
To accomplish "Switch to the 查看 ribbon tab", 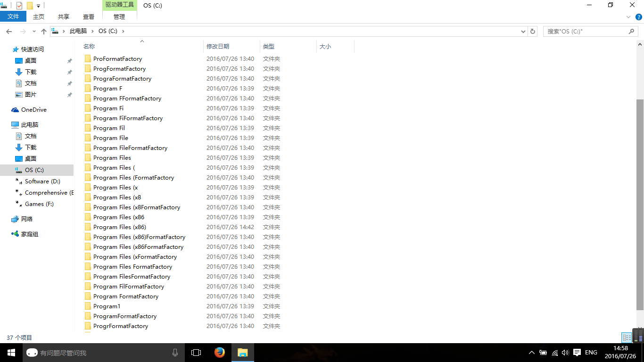I will point(89,16).
